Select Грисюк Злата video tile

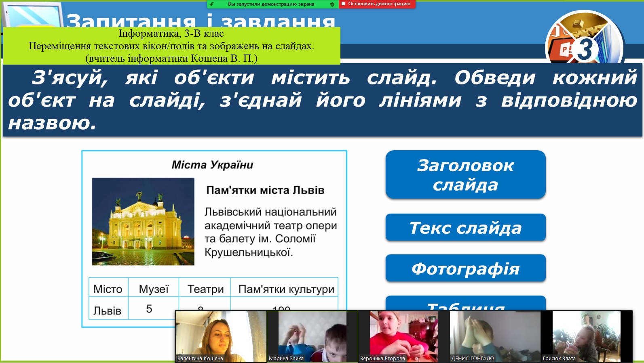coord(586,336)
